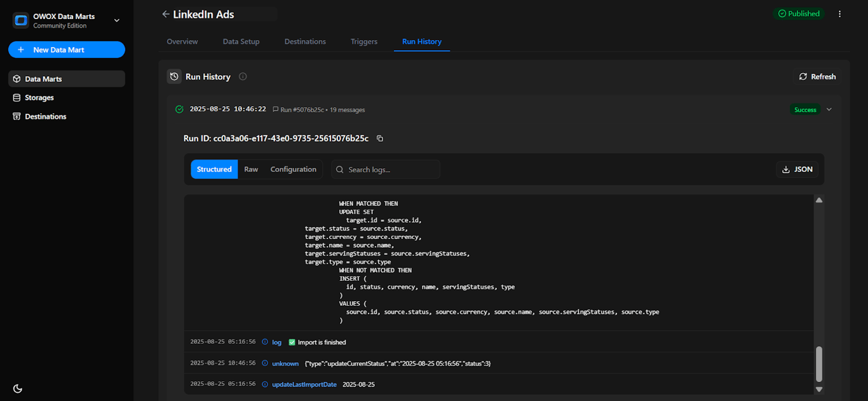This screenshot has width=868, height=401.
Task: Click the 'WHEN NOT MATCHED THEN' SQL line
Action: click(x=376, y=270)
